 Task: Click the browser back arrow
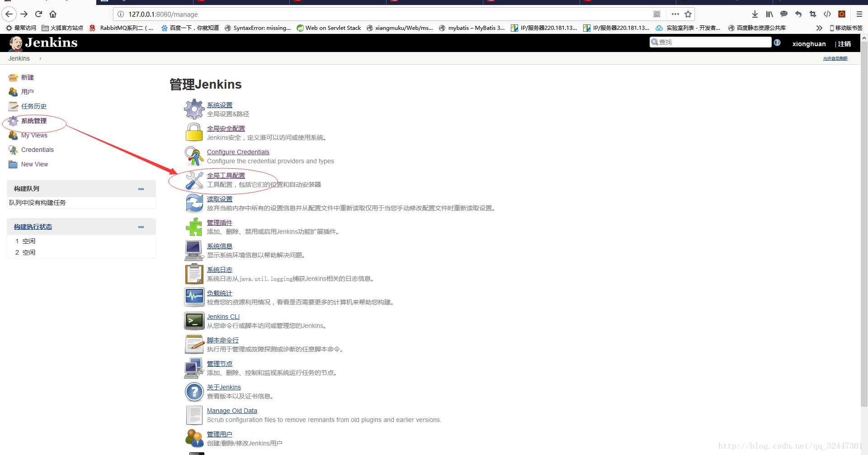click(x=9, y=14)
